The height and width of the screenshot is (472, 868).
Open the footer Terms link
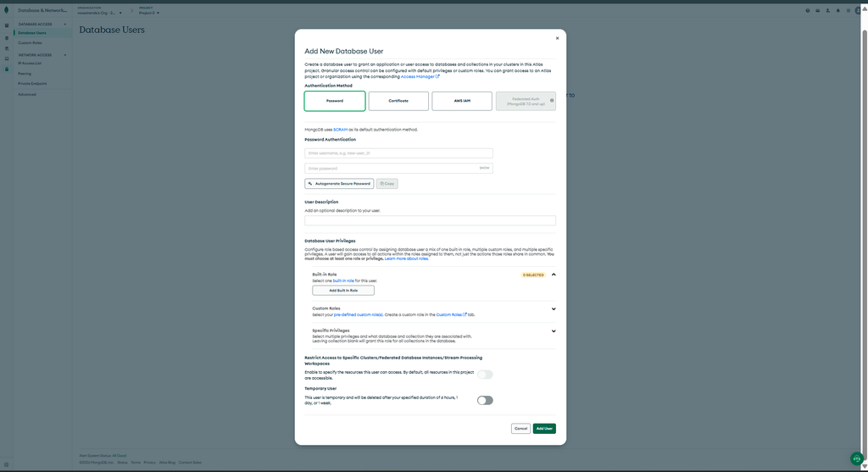(136, 463)
